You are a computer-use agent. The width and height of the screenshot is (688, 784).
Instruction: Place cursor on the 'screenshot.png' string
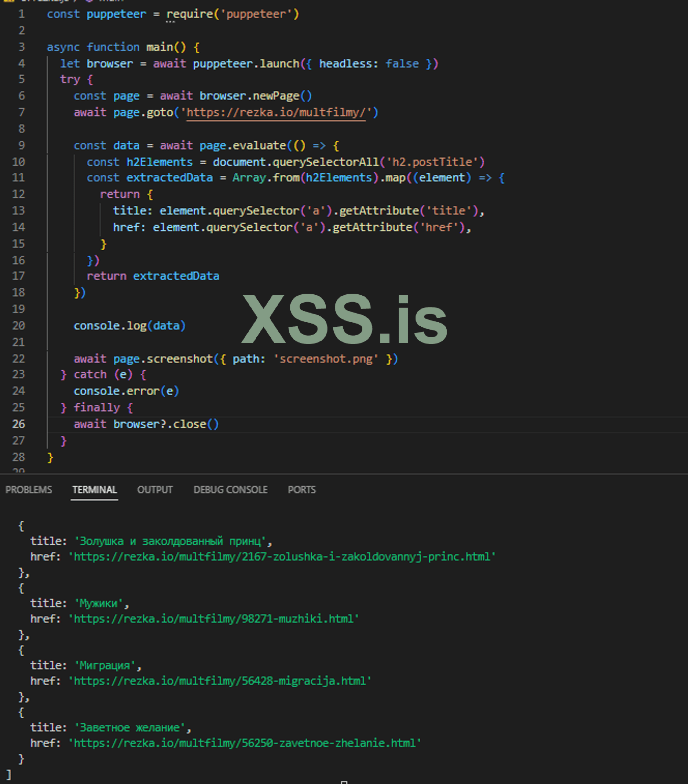[x=326, y=359]
